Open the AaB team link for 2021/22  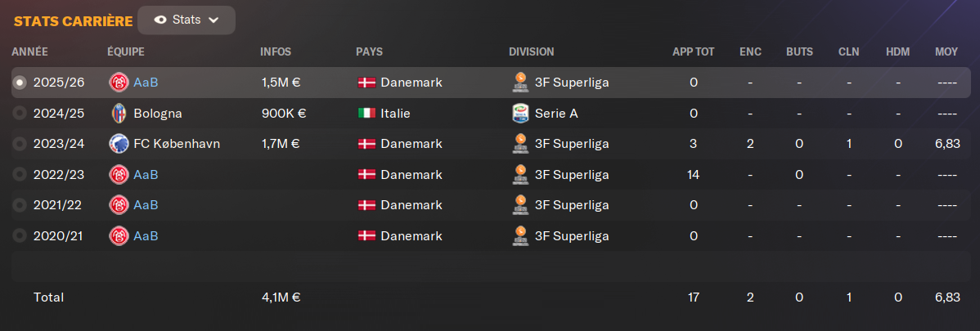pos(146,205)
